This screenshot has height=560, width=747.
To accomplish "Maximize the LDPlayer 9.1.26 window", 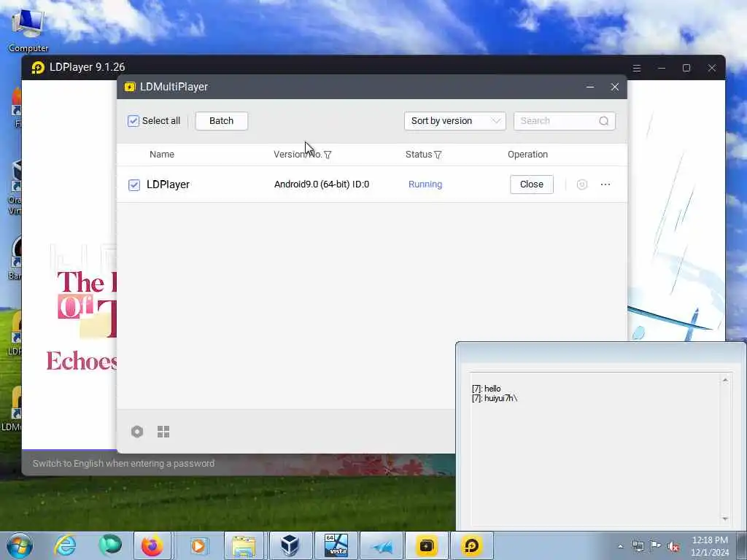I will click(686, 68).
